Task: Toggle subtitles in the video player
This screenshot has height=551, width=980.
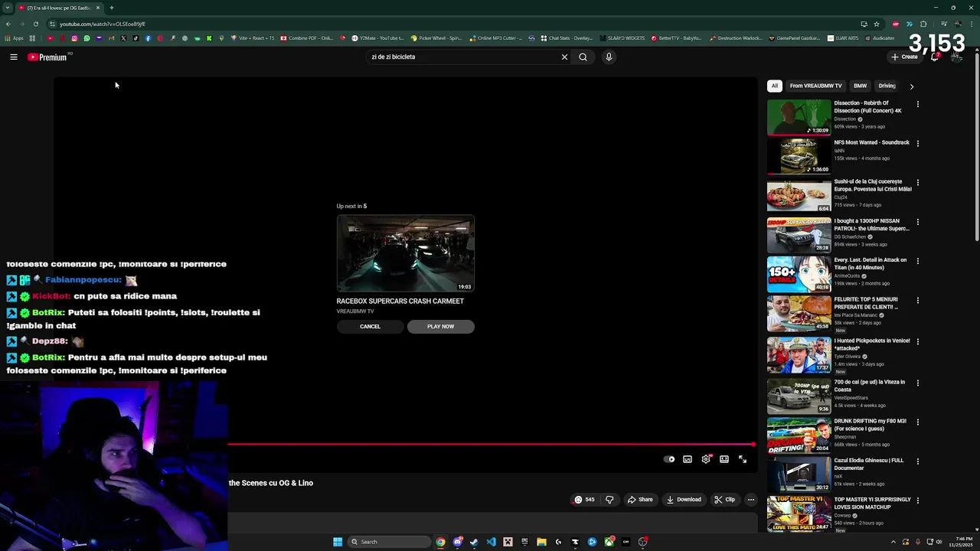Action: click(x=688, y=459)
